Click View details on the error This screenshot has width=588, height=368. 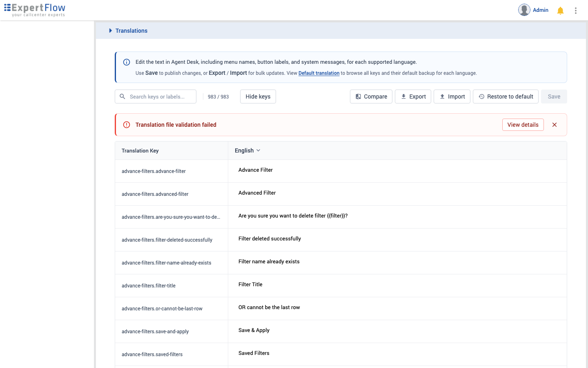point(523,125)
